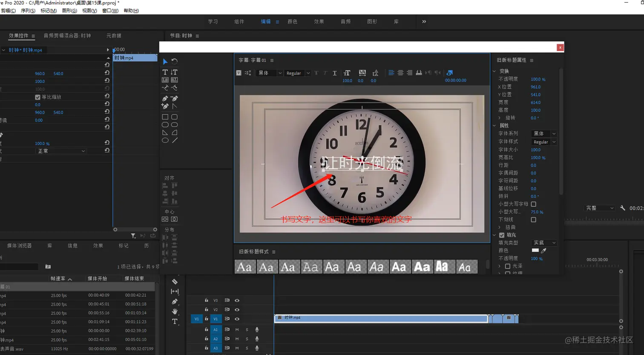The image size is (644, 355).
Task: Open the 媒体浏览器 panel tab
Action: (19, 246)
